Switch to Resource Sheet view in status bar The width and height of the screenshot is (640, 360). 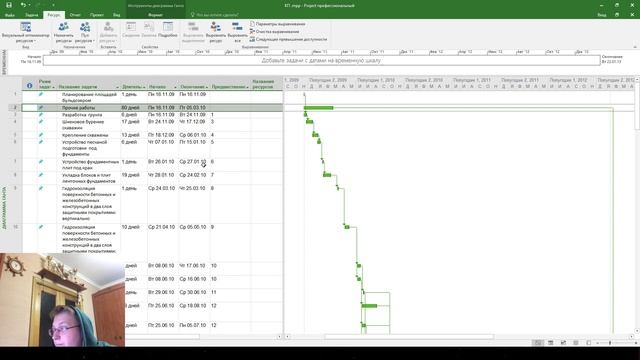click(x=576, y=343)
